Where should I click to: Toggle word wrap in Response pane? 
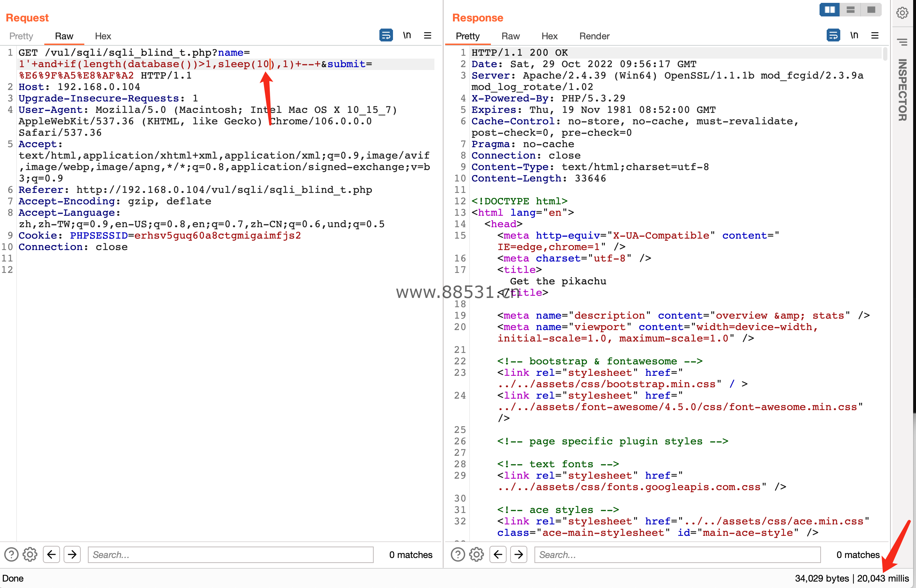coord(833,35)
